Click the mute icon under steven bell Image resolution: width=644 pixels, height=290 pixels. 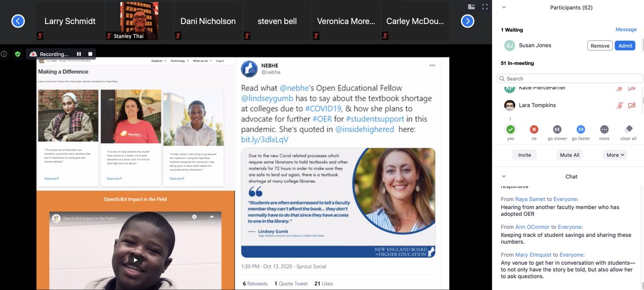(247, 36)
